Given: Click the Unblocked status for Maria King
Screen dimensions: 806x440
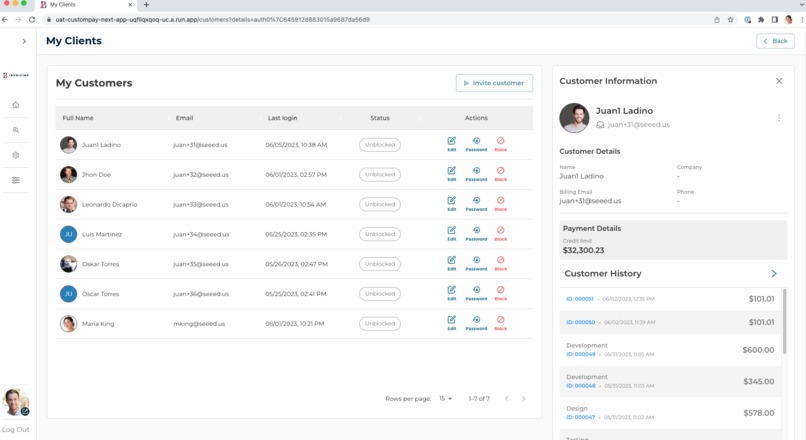Looking at the screenshot, I should [x=380, y=323].
